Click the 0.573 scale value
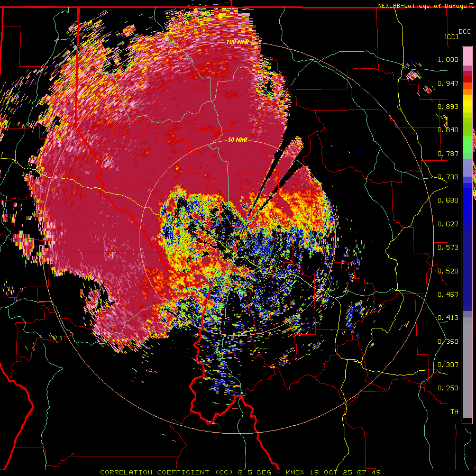 tap(448, 248)
